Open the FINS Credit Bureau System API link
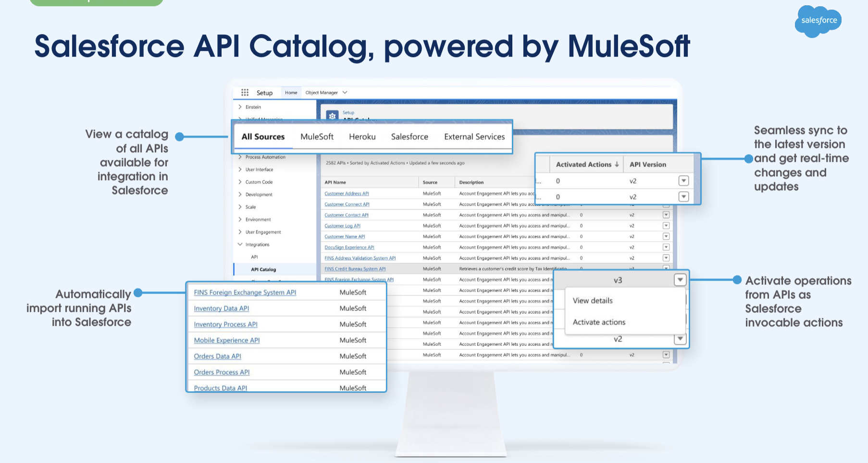The width and height of the screenshot is (868, 463). [x=355, y=269]
